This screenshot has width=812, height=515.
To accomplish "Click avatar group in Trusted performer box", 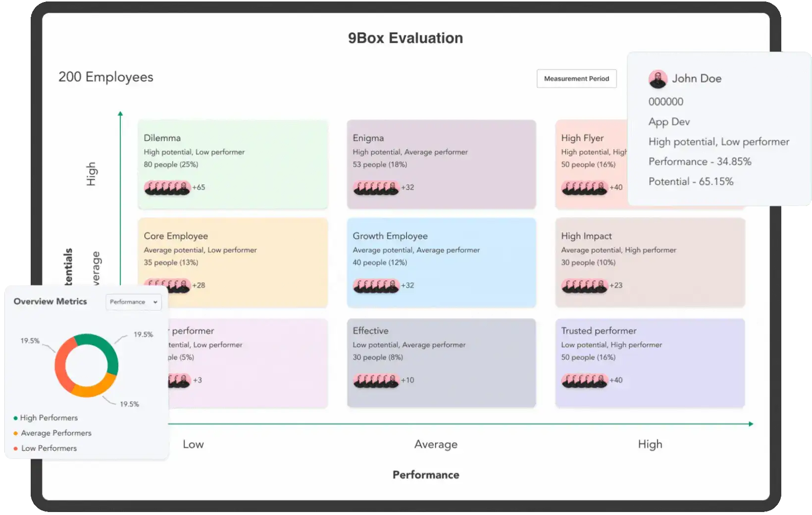I will pyautogui.click(x=584, y=380).
